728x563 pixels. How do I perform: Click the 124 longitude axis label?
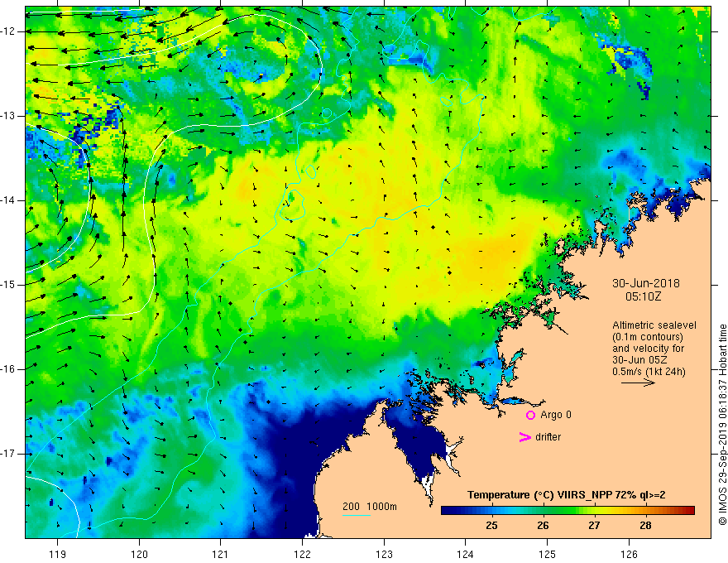tap(465, 554)
